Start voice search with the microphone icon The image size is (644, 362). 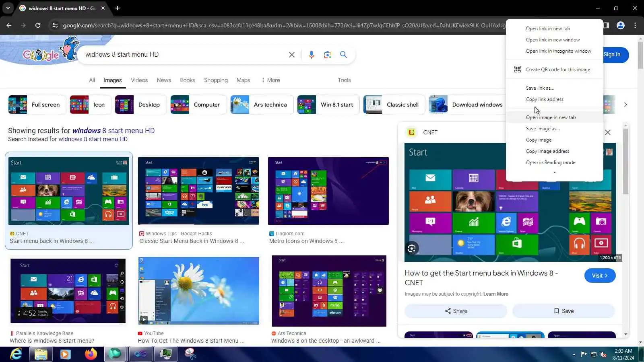312,55
